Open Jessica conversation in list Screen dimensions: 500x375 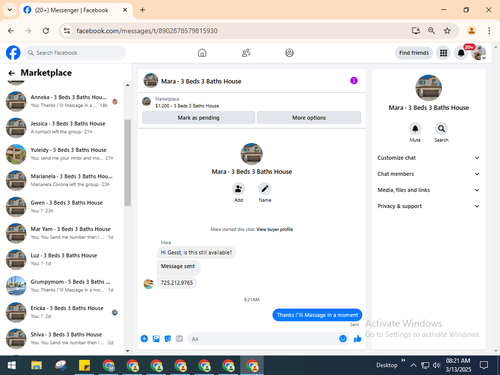(x=63, y=127)
